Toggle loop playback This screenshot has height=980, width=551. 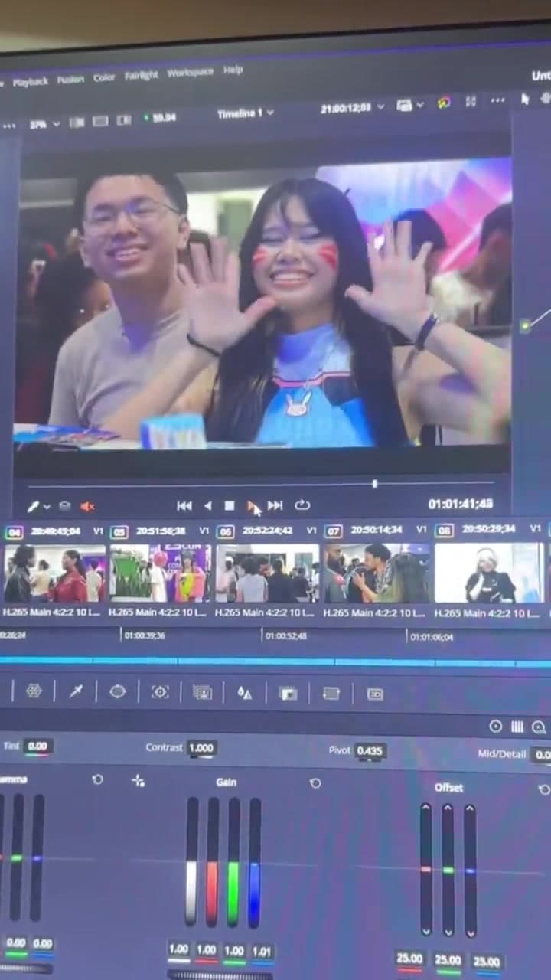point(302,505)
